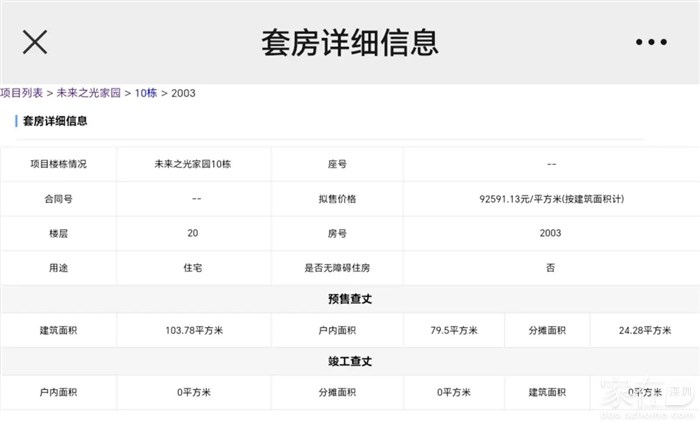The width and height of the screenshot is (700, 422).
Task: Navigate to 10栋 in the breadcrumb
Action: tap(146, 93)
